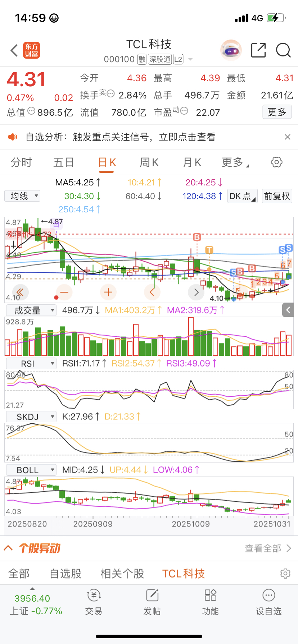Move chart left with orange arrow
The width and height of the screenshot is (298, 644).
pos(152,292)
